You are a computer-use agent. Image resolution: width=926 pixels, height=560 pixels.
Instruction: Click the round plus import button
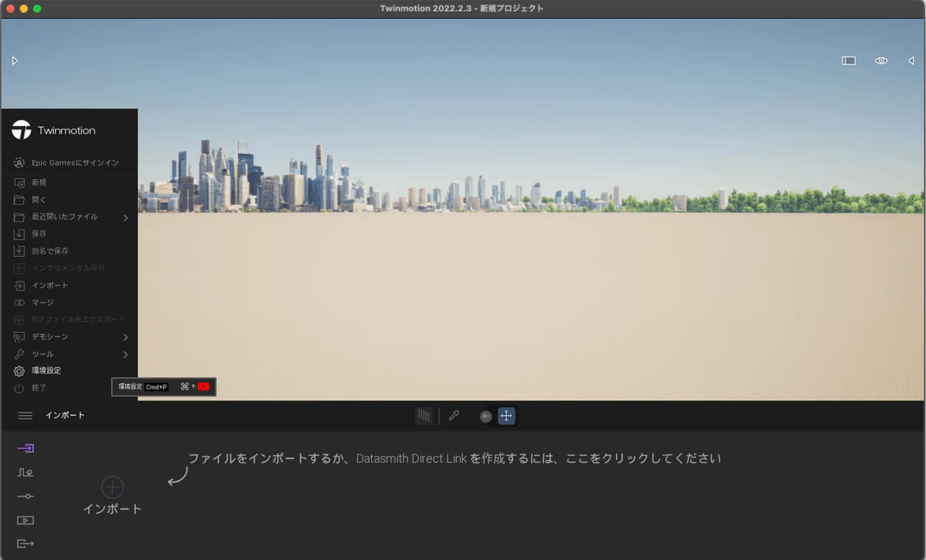(x=113, y=487)
